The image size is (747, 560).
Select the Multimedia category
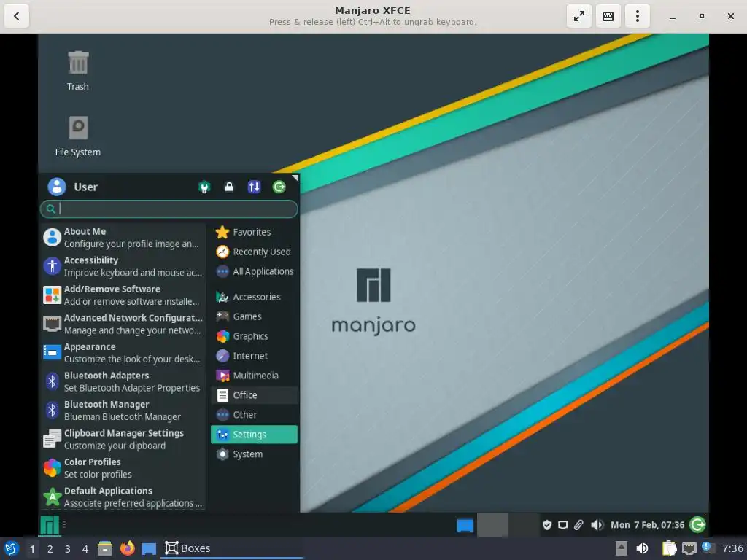(254, 376)
